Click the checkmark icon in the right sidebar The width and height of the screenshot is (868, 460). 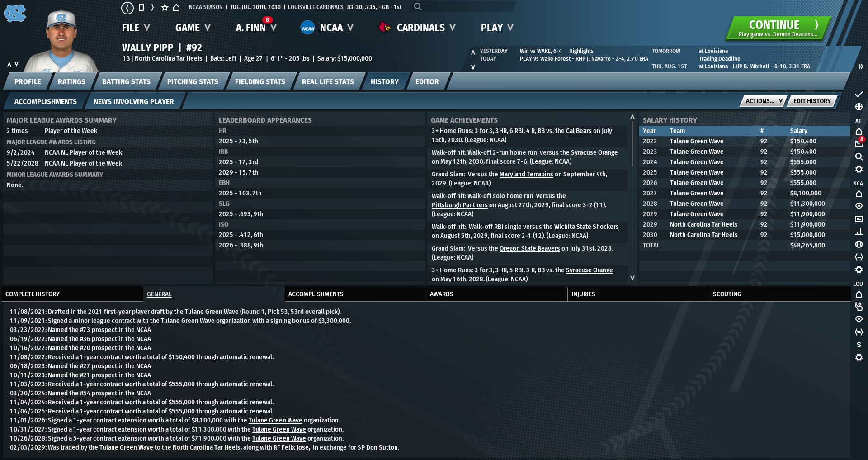click(x=859, y=95)
